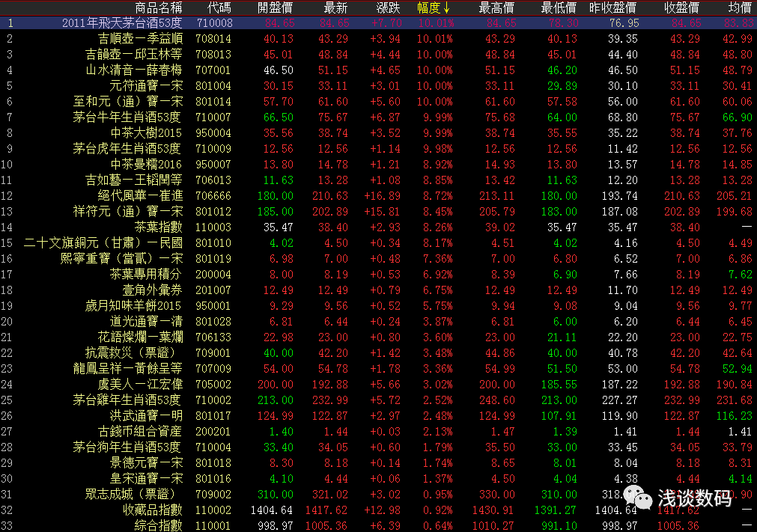Click the 最低價 column header
Screen dimensions: 757x532
(559, 7)
